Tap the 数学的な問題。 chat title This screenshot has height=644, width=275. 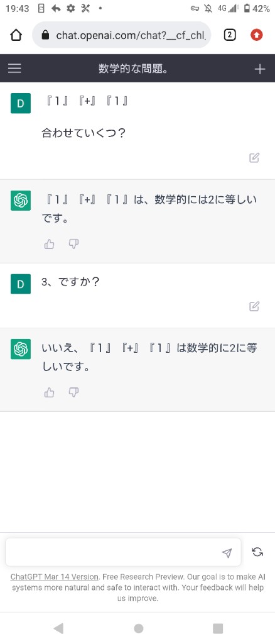134,69
